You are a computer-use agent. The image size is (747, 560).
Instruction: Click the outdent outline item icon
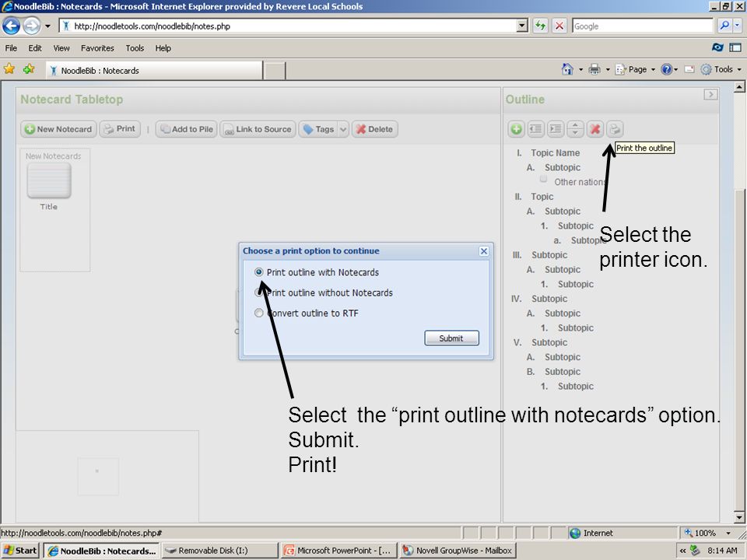tap(536, 128)
